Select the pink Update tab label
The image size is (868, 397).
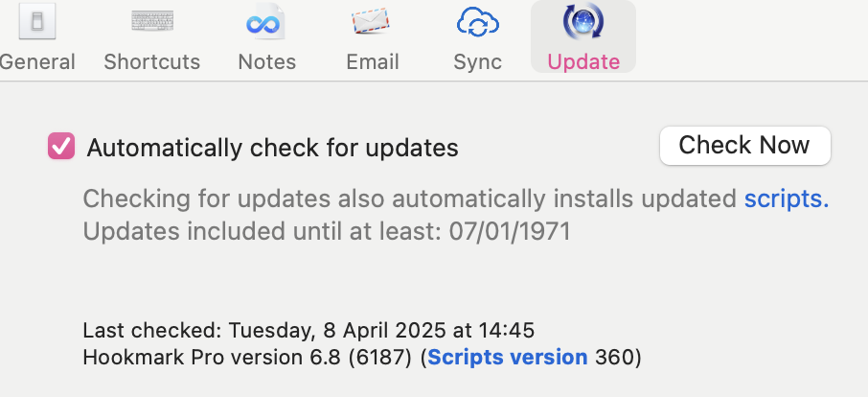coord(583,62)
